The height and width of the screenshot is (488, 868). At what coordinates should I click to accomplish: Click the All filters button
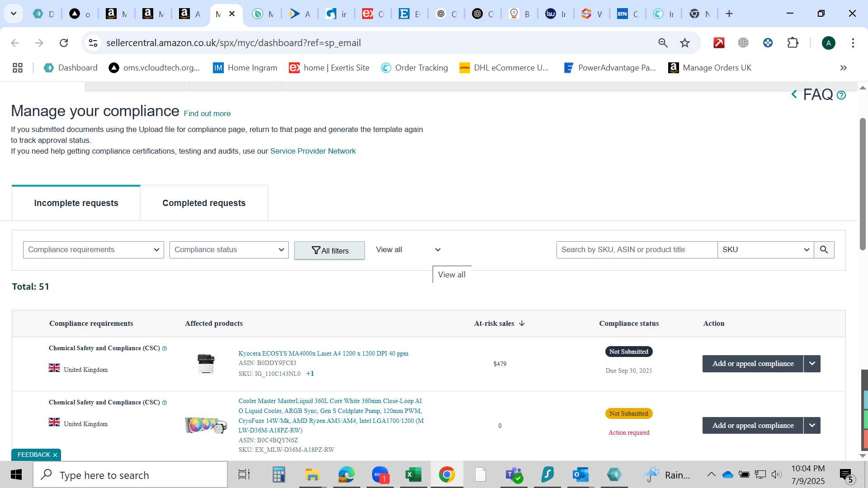[330, 250]
